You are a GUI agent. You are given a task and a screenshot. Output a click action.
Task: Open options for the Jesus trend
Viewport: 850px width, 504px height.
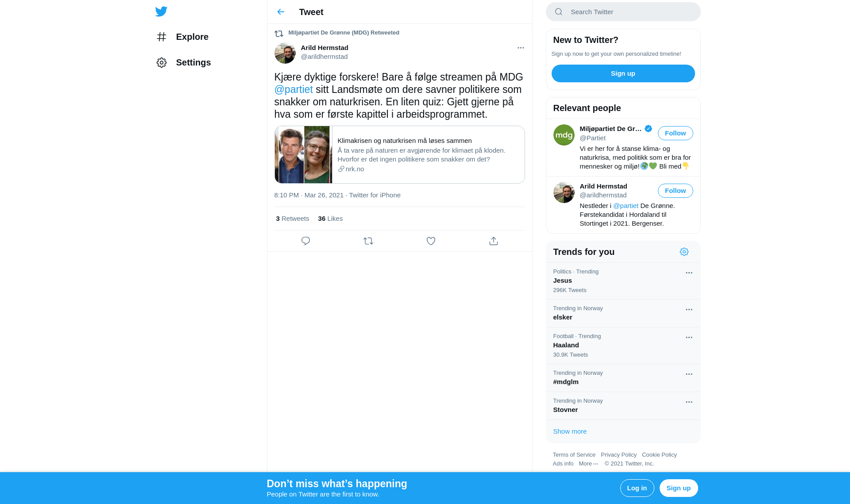(689, 273)
